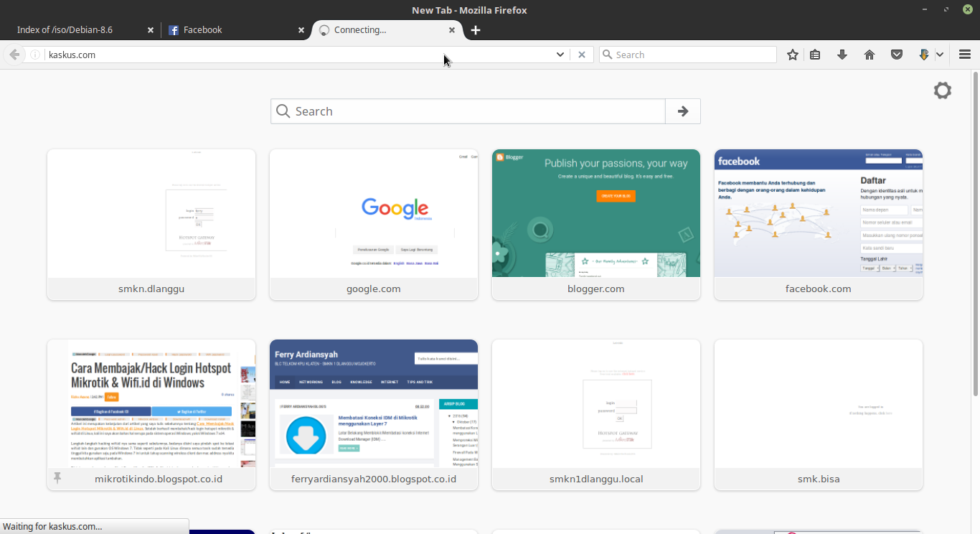Click Facebook favicon on the tab
Viewport: 980px width, 534px height.
(174, 30)
